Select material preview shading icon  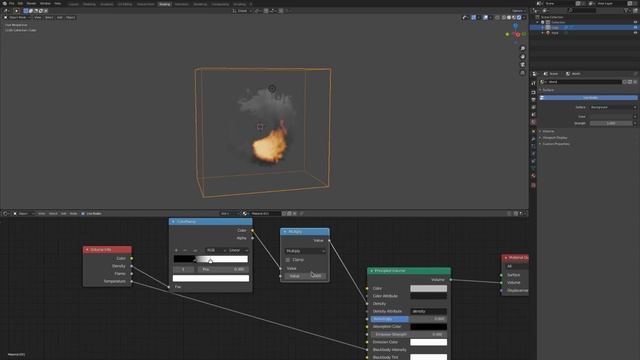coord(514,18)
